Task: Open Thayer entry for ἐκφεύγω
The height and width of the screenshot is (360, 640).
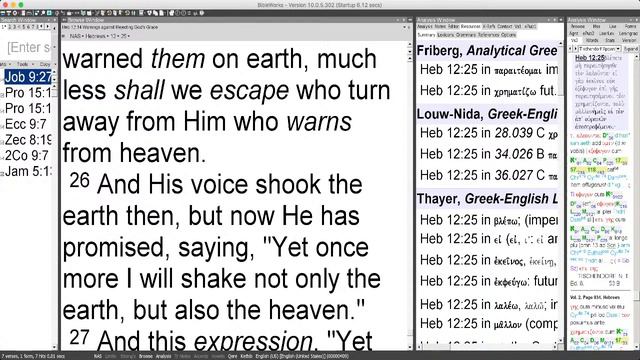Action: [489, 281]
